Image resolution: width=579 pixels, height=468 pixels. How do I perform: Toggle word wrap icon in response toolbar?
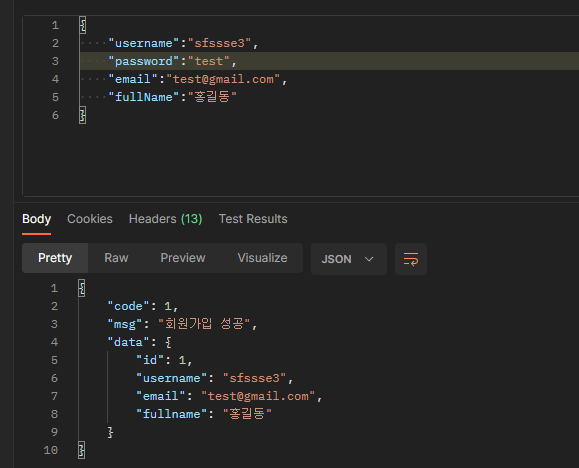coord(411,259)
